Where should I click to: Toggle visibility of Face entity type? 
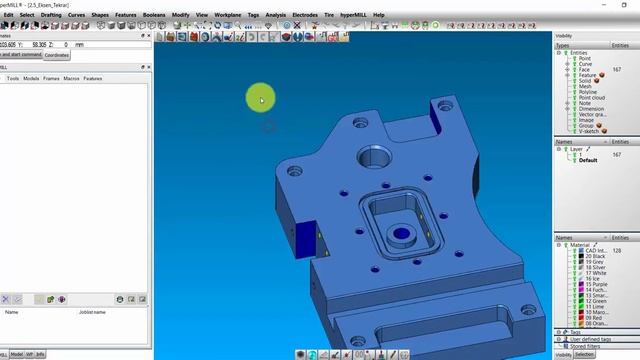coord(574,70)
